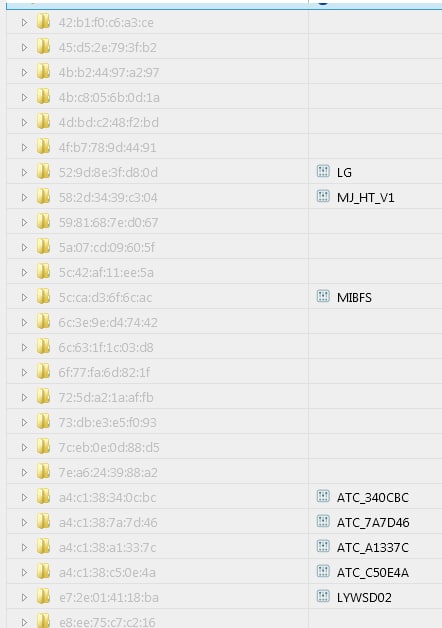Expand the 5c:ca:d3:6f:6c:ac tree node
Screen dimensions: 442x628
tap(24, 297)
